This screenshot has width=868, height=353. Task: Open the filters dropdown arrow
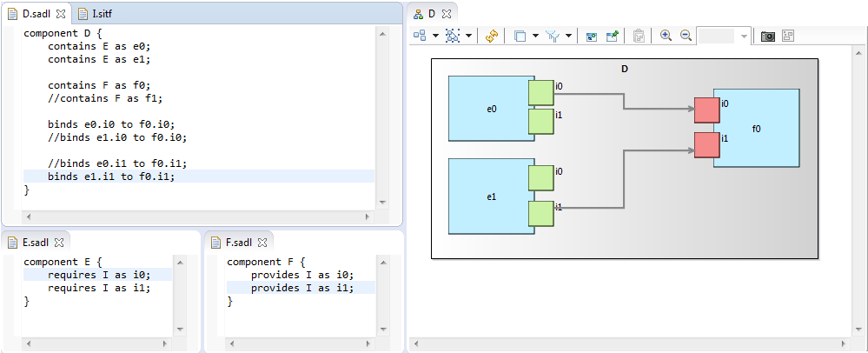(x=569, y=36)
